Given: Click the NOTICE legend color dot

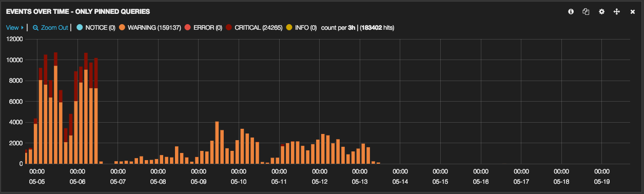Looking at the screenshot, I should (80, 28).
